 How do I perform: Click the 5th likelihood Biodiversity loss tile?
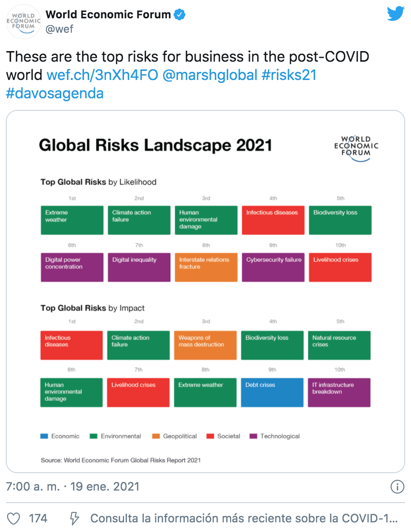pyautogui.click(x=340, y=220)
